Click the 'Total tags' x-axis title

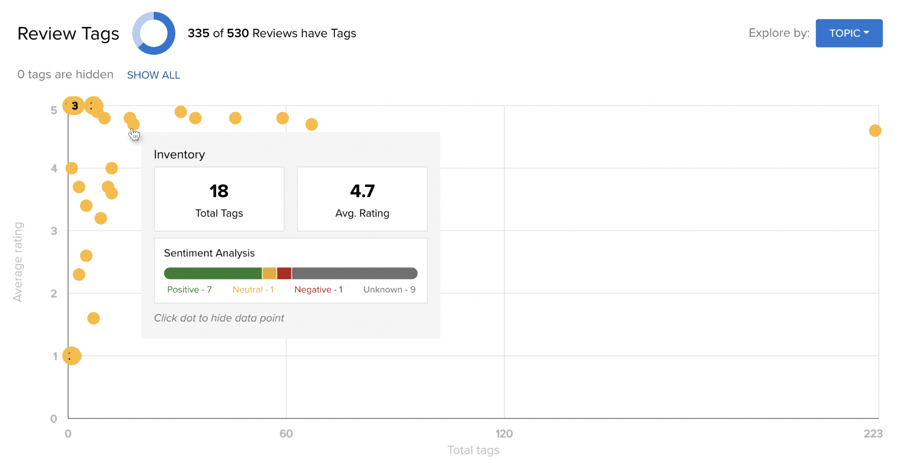point(474,450)
